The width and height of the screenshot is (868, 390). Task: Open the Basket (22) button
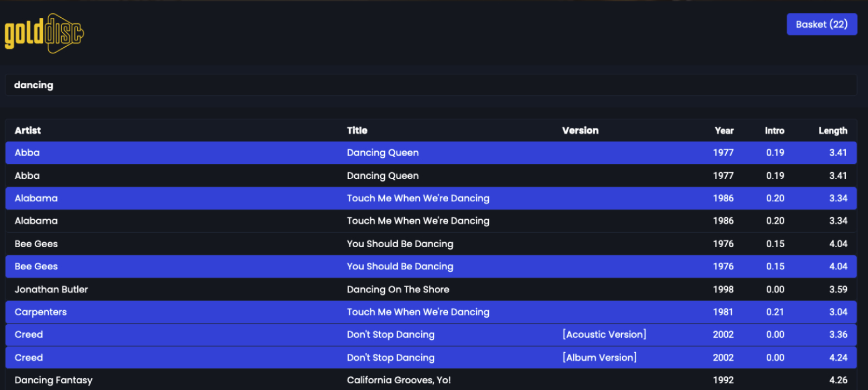pyautogui.click(x=821, y=24)
